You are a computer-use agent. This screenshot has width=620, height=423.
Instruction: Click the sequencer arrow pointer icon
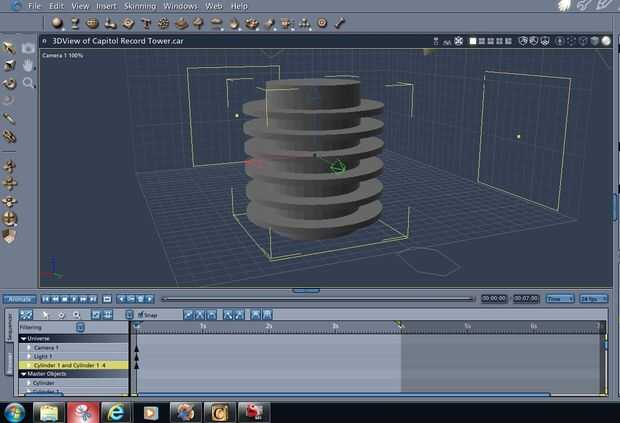pyautogui.click(x=45, y=315)
